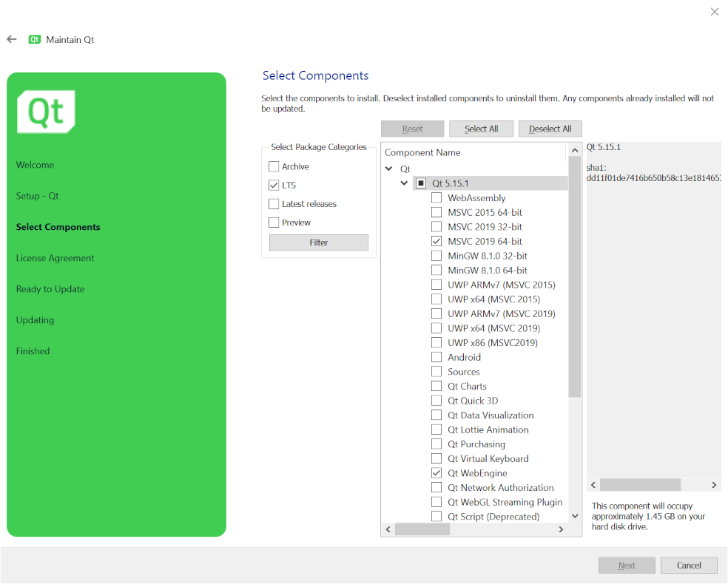Select the License Agreement sidebar step
The width and height of the screenshot is (728, 584).
(x=55, y=258)
